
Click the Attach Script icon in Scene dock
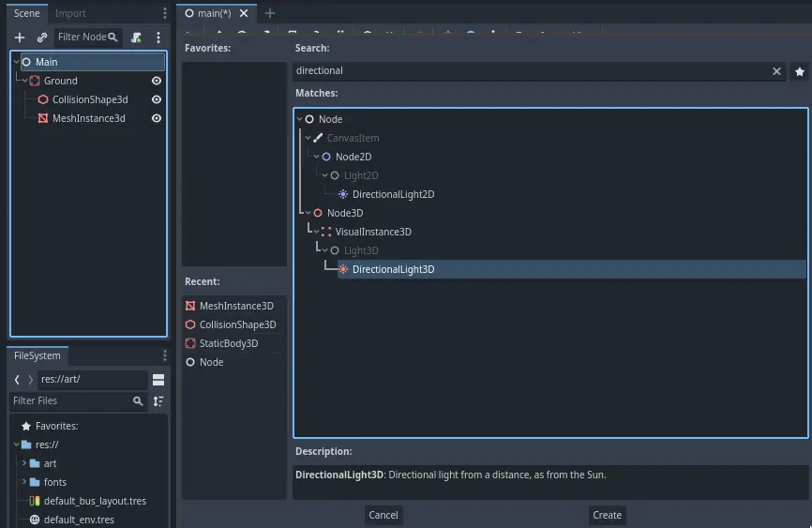(x=136, y=38)
